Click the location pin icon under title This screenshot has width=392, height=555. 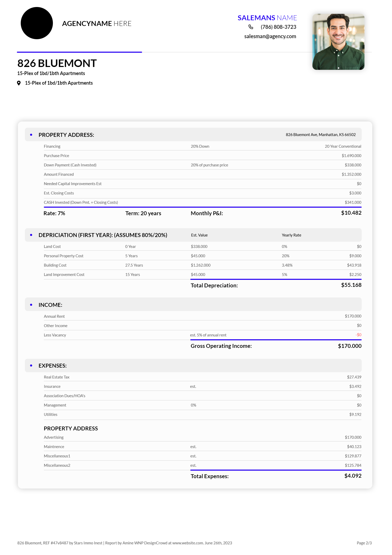(19, 83)
